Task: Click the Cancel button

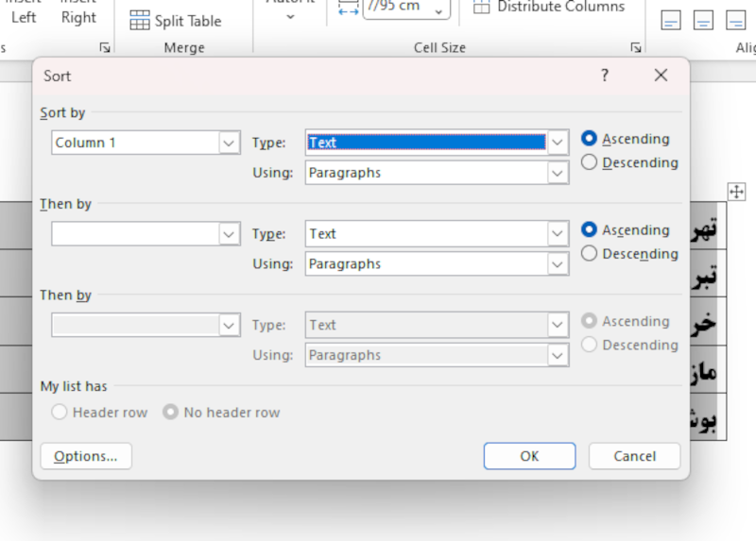Action: point(634,456)
